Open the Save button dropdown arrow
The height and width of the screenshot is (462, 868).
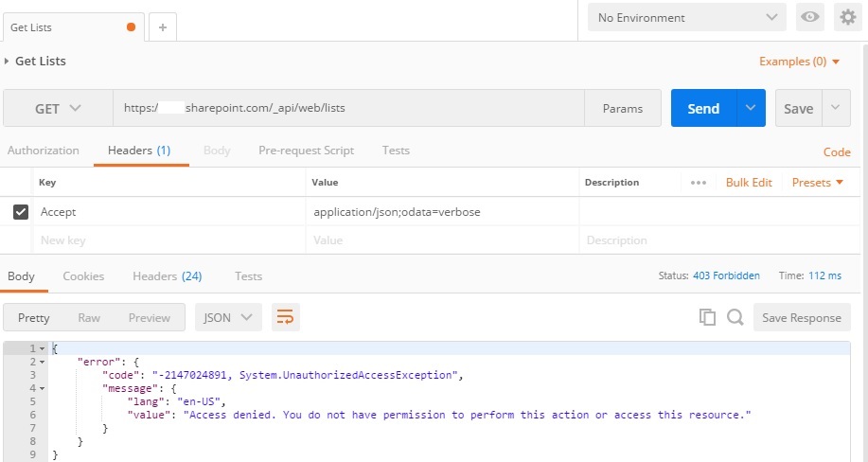tap(836, 108)
